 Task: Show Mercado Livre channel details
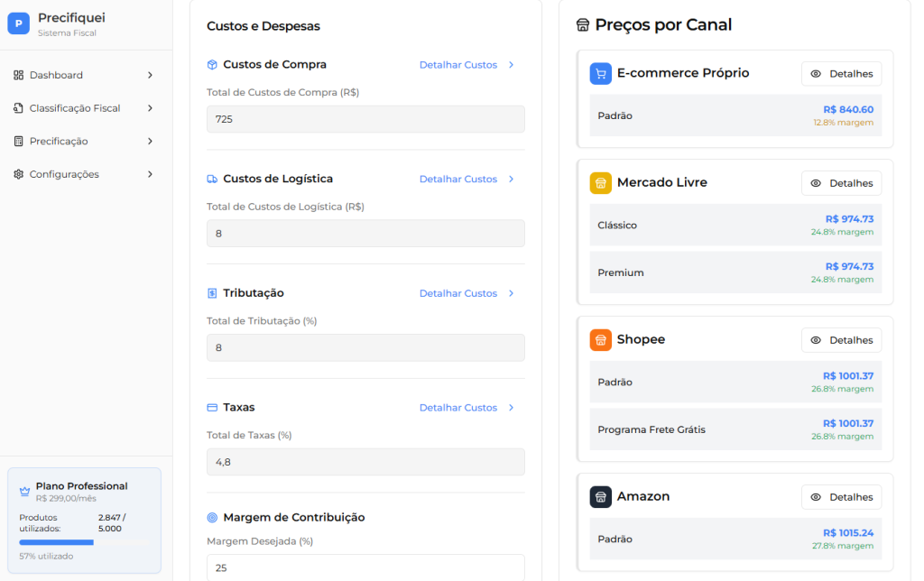pos(841,183)
